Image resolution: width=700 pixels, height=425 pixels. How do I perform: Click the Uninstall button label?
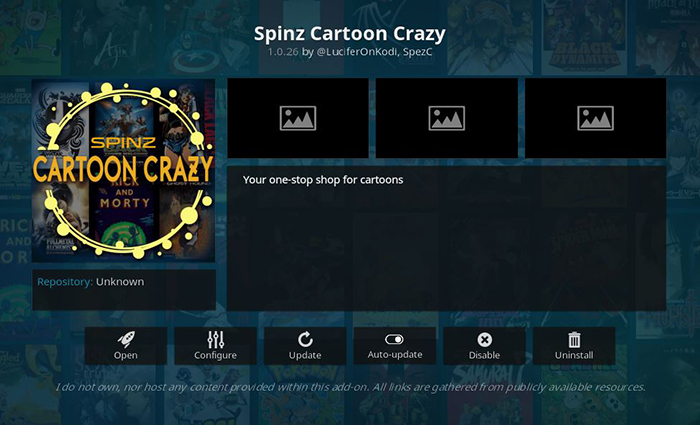(574, 355)
